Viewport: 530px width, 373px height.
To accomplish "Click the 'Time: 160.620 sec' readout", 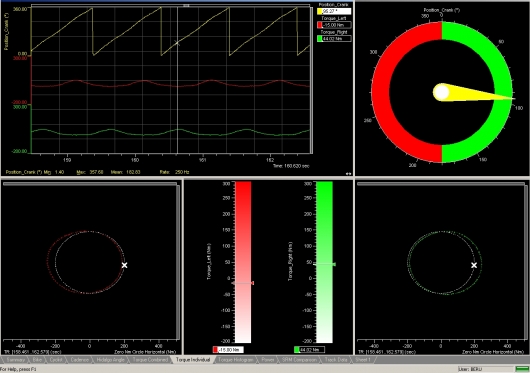I will point(291,166).
